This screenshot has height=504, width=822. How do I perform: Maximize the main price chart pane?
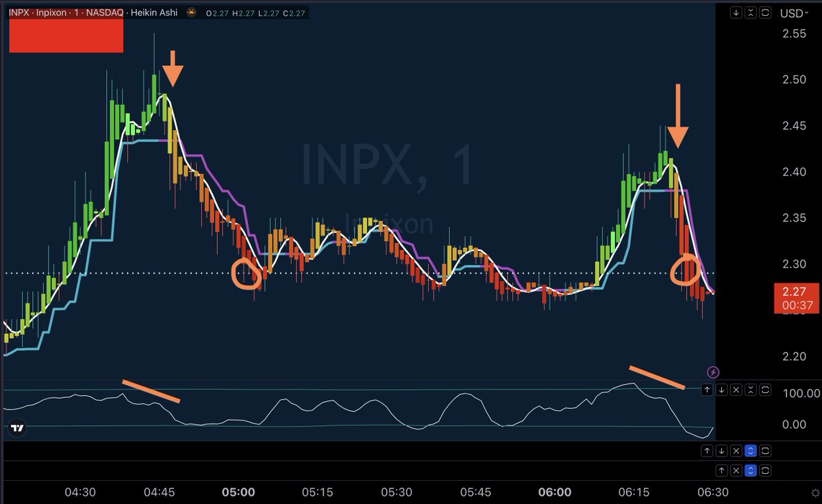pos(765,13)
